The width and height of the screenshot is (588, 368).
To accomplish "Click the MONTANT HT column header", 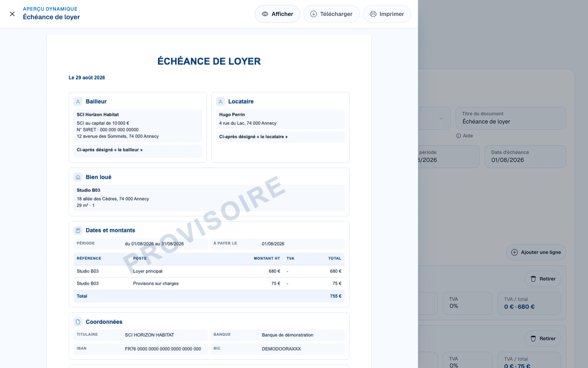I will tap(267, 258).
